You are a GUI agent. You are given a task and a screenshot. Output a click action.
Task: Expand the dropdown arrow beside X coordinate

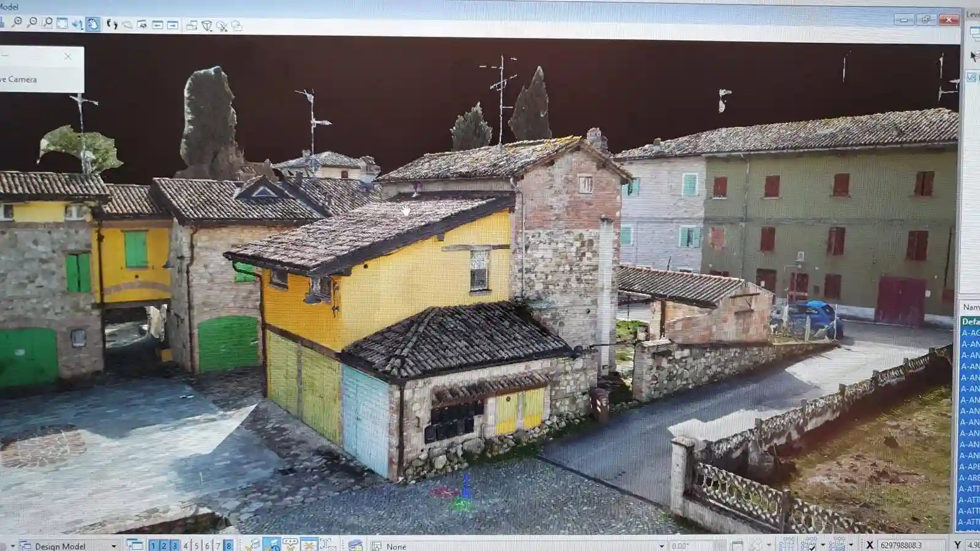851,544
